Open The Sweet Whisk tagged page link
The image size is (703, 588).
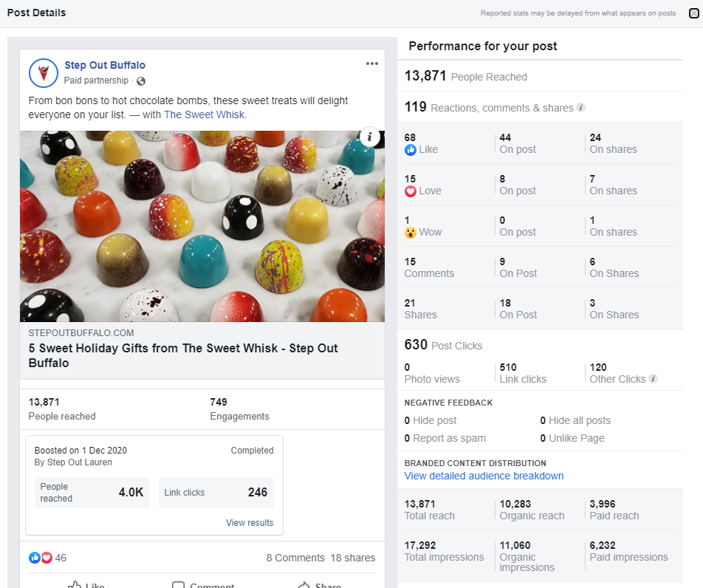205,114
